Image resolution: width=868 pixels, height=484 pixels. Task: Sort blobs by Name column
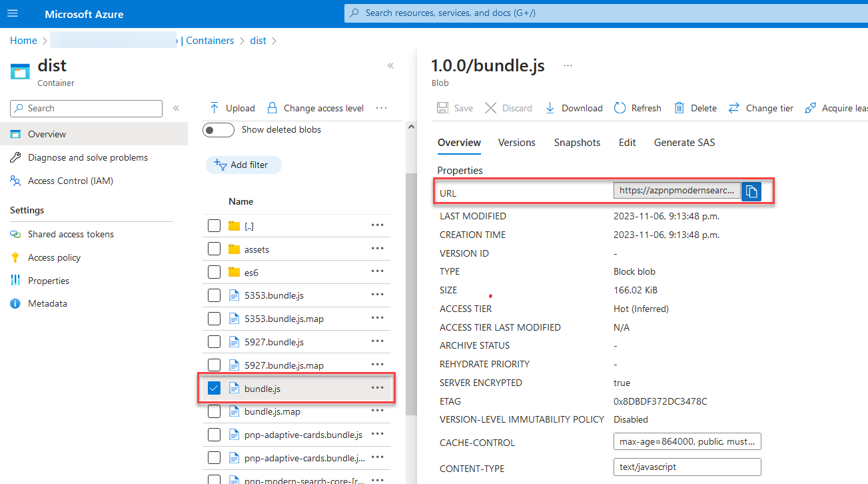pos(240,201)
